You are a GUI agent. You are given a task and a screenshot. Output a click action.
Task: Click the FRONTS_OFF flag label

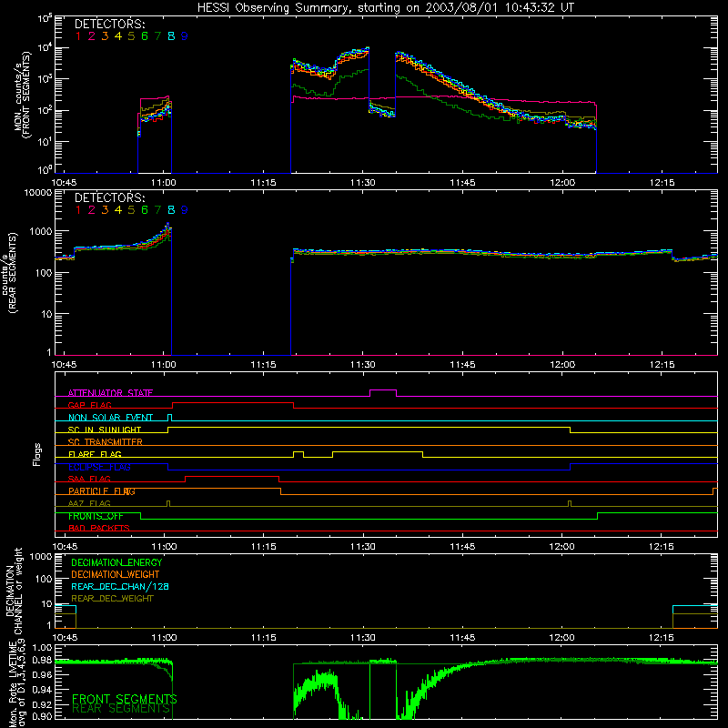point(96,516)
